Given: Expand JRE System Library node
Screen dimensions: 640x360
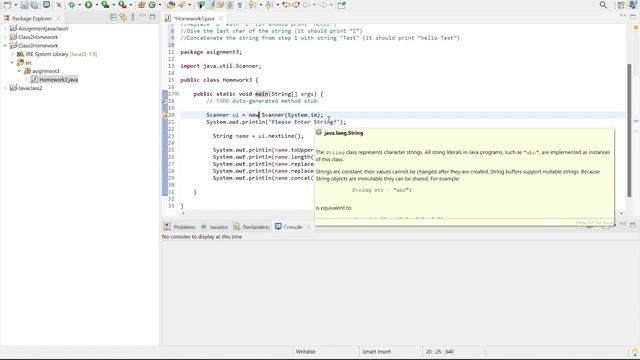Looking at the screenshot, I should [x=12, y=54].
